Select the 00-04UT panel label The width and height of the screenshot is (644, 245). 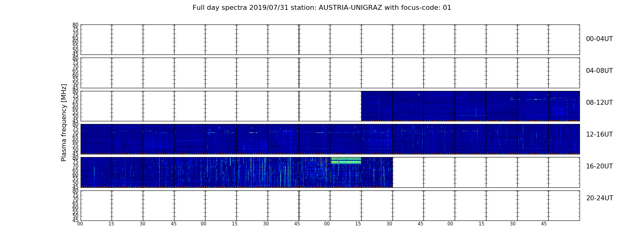599,39
